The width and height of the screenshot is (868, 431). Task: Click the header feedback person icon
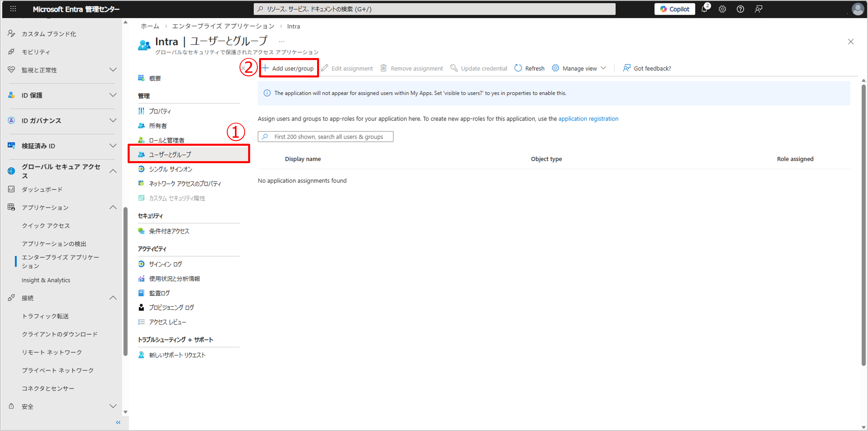pyautogui.click(x=758, y=9)
